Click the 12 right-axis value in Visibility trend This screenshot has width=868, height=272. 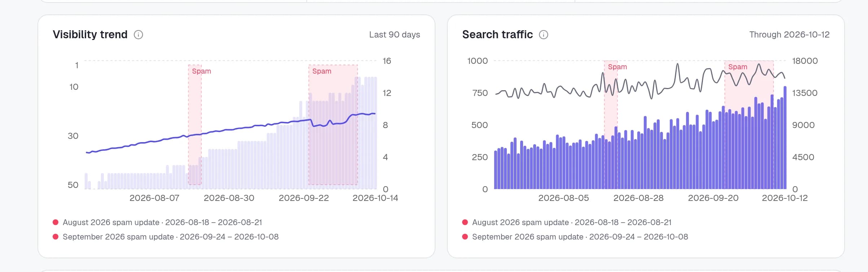pos(387,93)
